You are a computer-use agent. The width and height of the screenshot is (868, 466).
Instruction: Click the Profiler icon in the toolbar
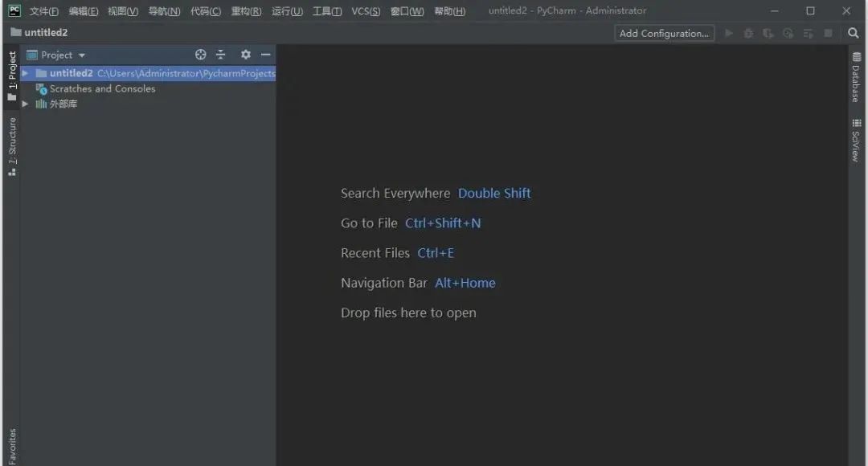pos(788,33)
